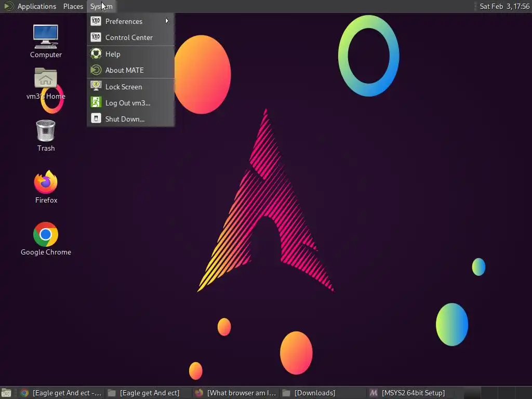Select Lock Screen menu entry
The height and width of the screenshot is (399, 532).
click(x=130, y=87)
